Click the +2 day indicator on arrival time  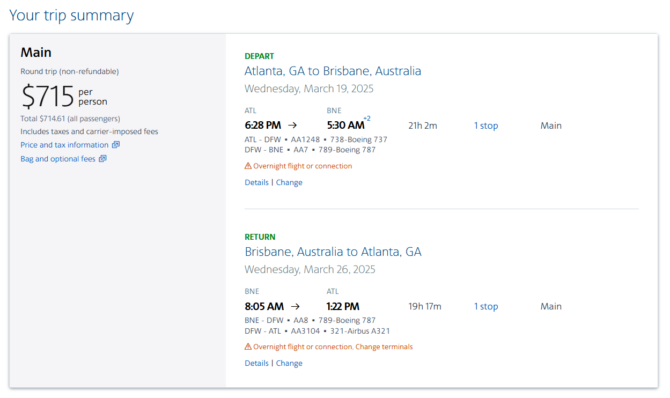click(367, 118)
